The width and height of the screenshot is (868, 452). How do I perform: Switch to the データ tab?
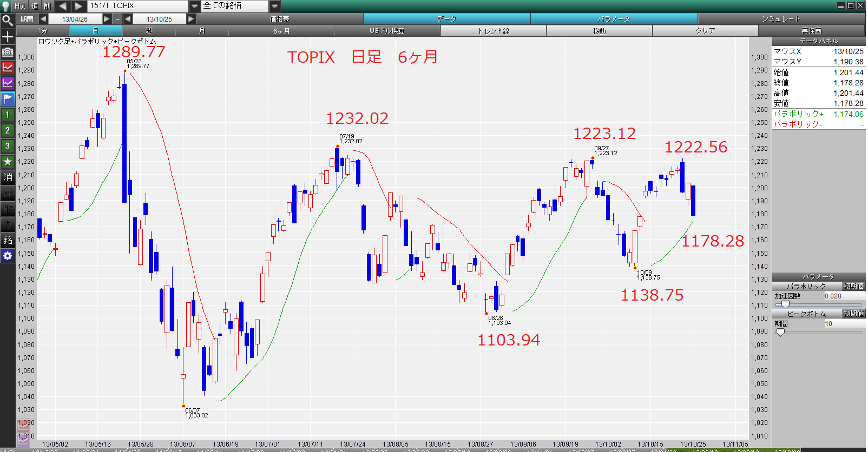447,19
